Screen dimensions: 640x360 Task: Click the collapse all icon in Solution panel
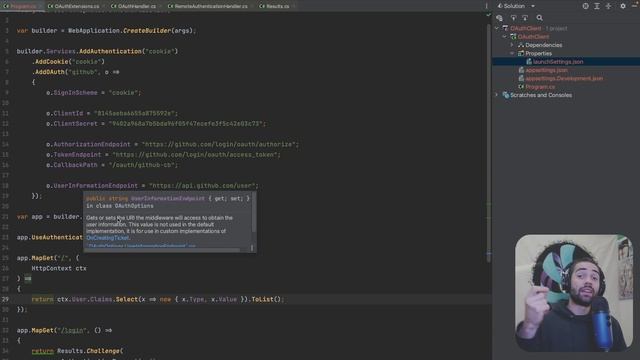click(608, 6)
